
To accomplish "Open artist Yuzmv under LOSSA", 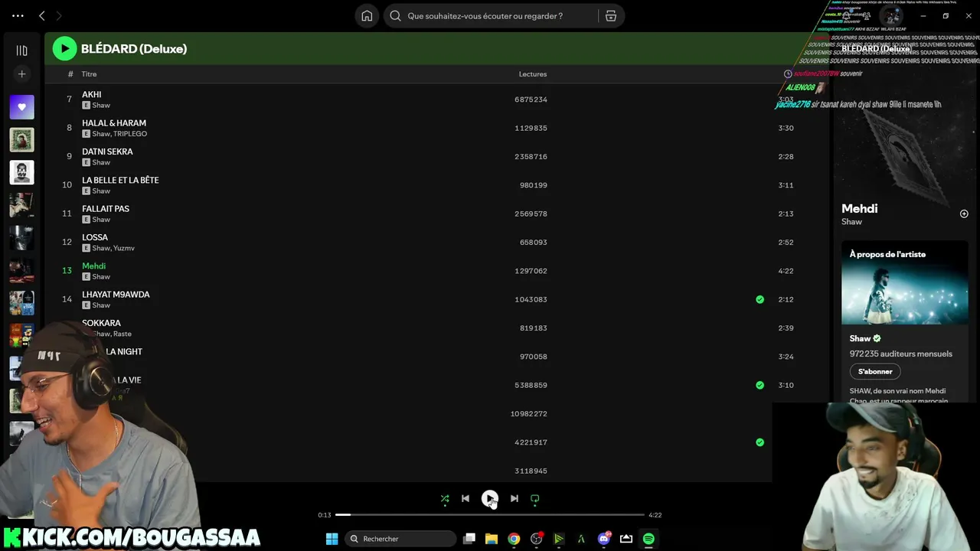I will (x=124, y=248).
